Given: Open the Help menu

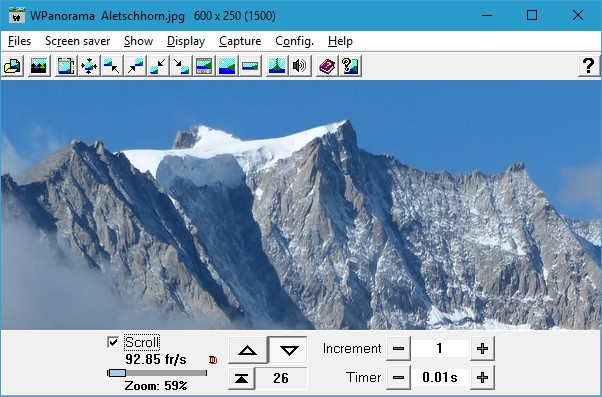Looking at the screenshot, I should click(x=340, y=41).
